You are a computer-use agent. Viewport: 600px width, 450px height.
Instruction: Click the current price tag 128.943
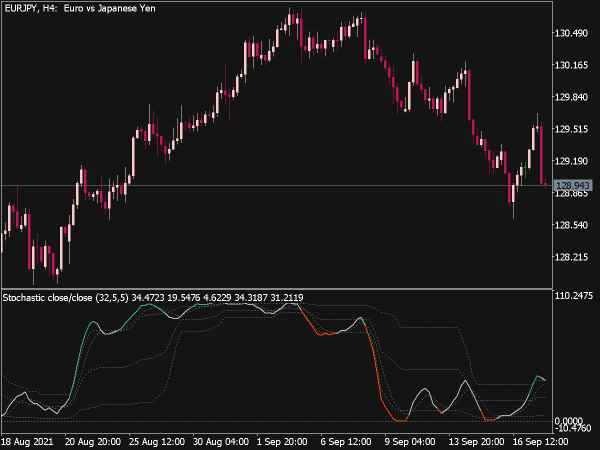572,186
